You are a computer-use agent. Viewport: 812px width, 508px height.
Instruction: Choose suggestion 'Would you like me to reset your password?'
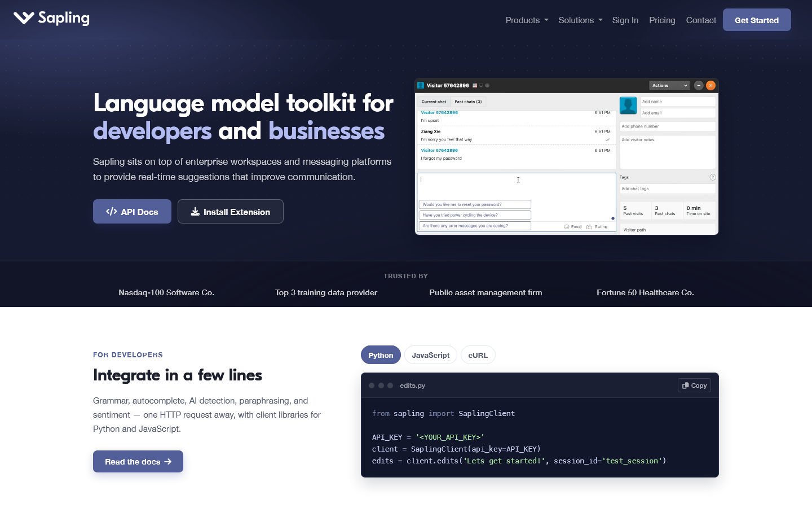475,204
